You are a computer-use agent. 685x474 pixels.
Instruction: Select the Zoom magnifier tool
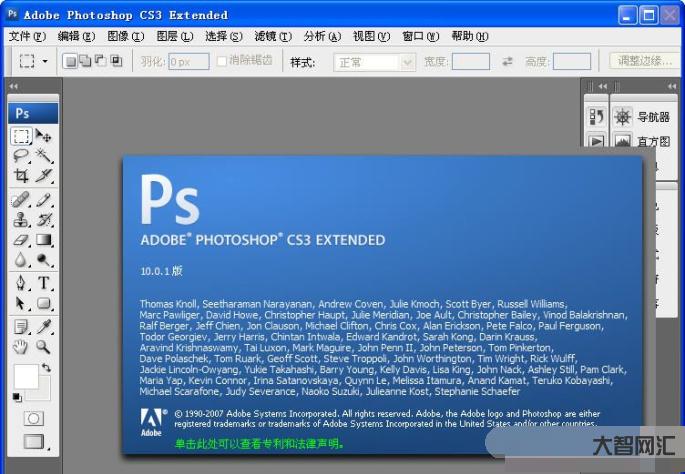(44, 347)
